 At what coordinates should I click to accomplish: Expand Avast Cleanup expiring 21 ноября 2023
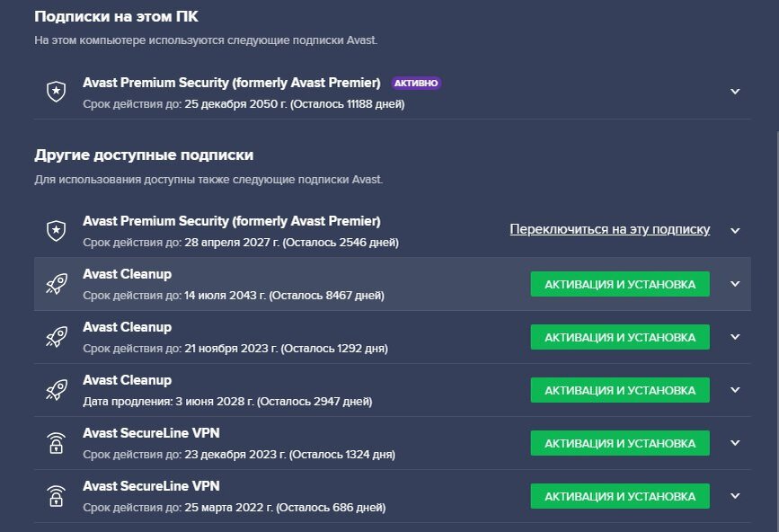click(735, 337)
